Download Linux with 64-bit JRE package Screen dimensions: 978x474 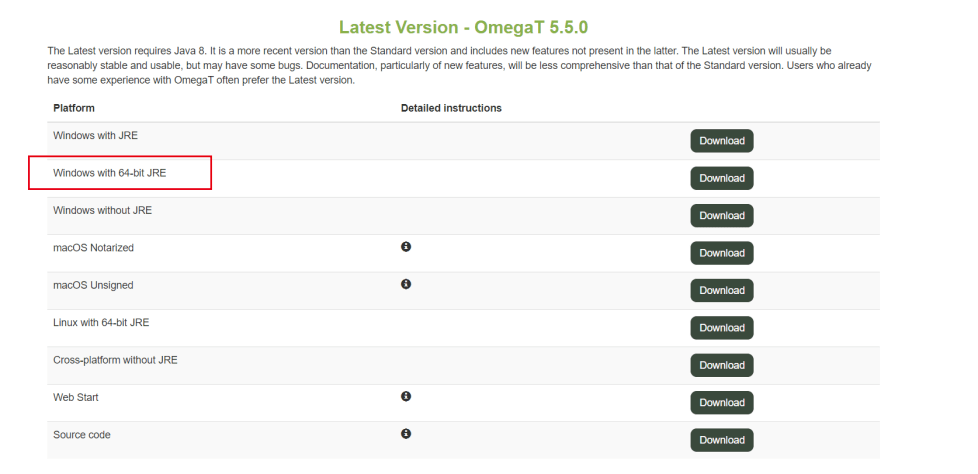coord(722,328)
